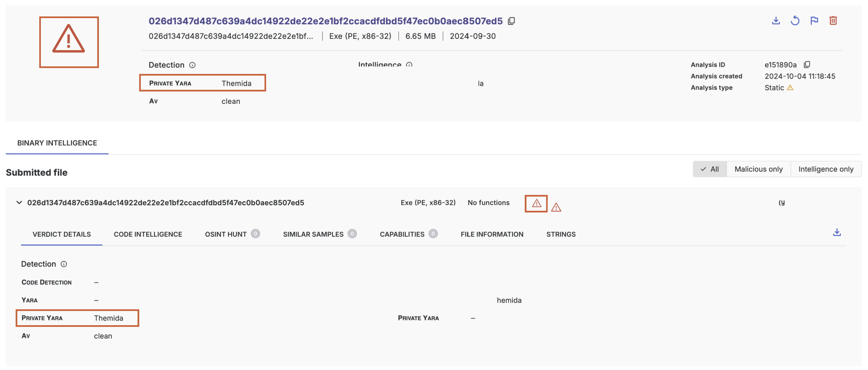Switch to the File Information tab

pos(492,234)
